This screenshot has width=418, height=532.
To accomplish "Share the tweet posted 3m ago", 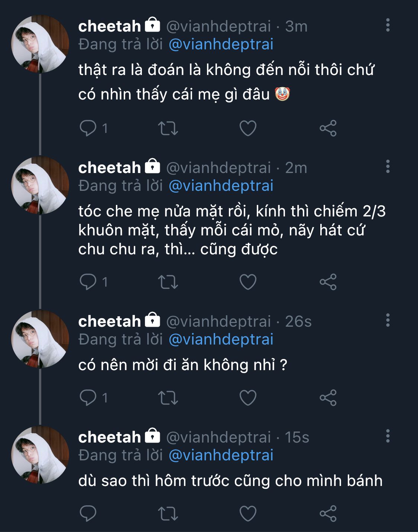I will click(x=328, y=128).
